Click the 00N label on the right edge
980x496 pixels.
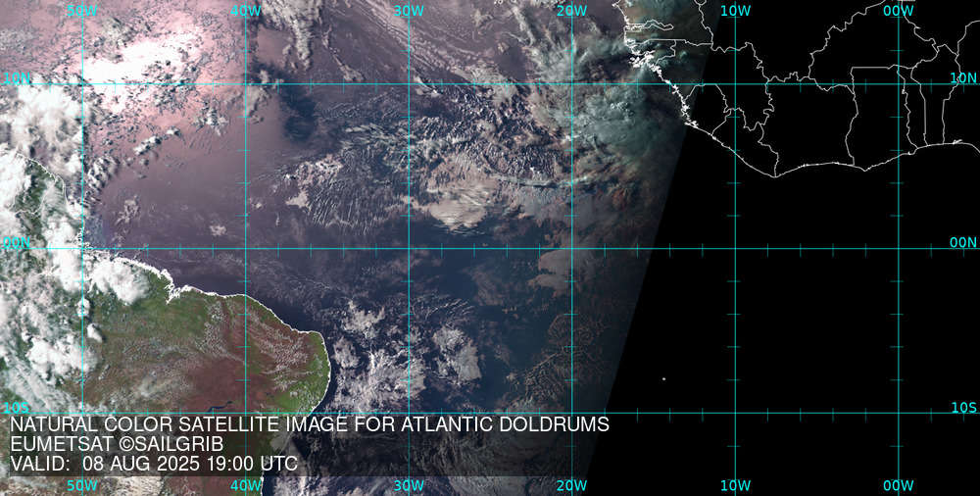tap(963, 243)
